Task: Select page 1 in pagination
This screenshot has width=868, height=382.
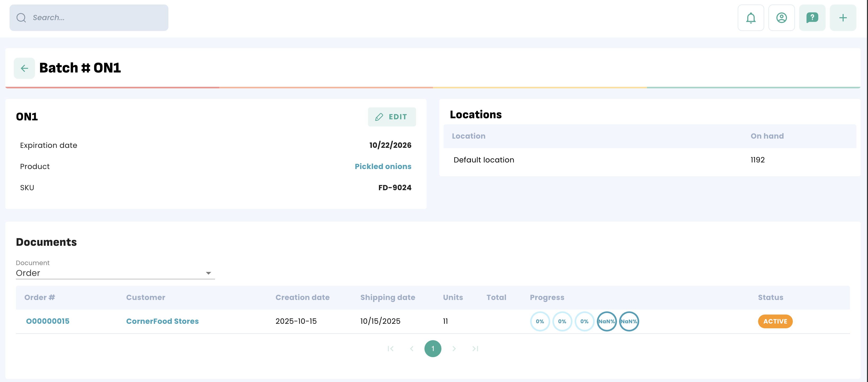Action: (x=433, y=349)
